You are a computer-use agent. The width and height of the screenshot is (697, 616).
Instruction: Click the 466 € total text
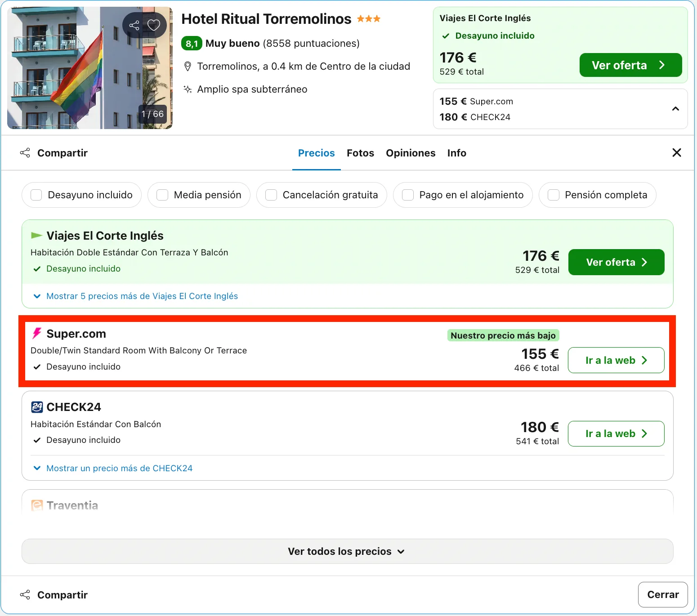click(536, 368)
